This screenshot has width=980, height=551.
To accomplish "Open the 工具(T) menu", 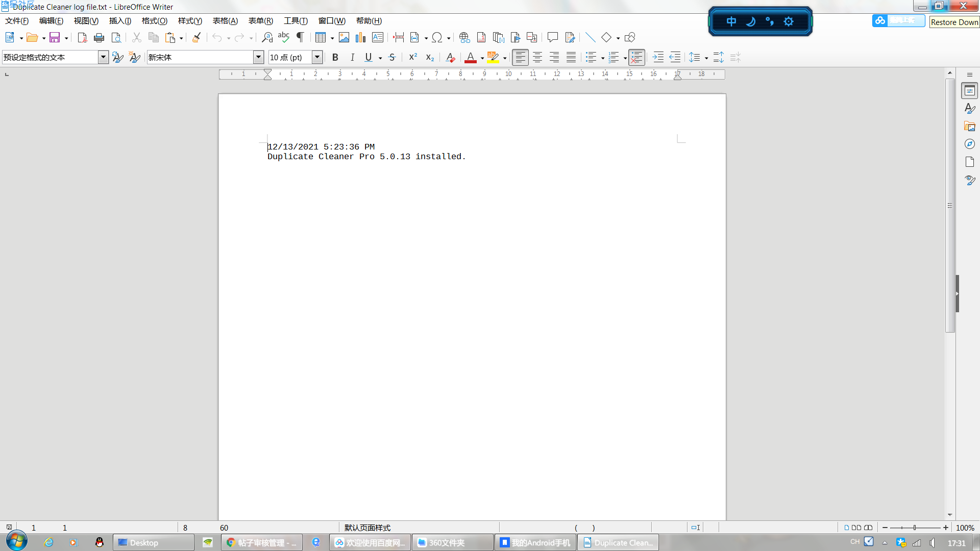I will (x=296, y=21).
